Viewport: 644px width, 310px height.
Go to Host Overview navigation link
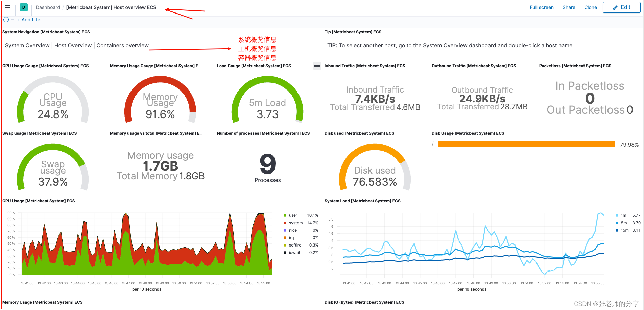(73, 45)
